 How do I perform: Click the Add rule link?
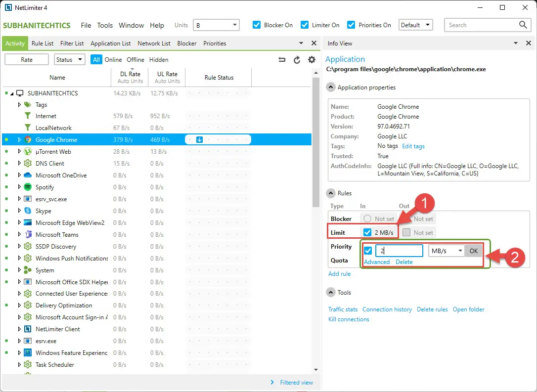click(339, 273)
